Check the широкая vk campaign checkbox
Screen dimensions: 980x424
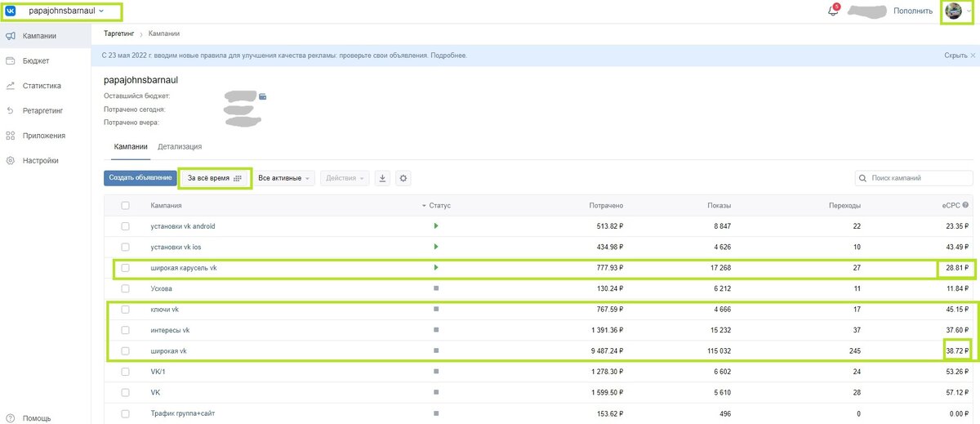click(x=125, y=350)
